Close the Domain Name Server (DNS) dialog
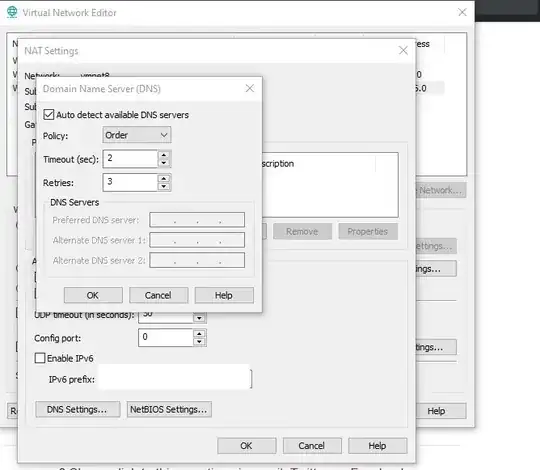The height and width of the screenshot is (470, 540). tap(250, 88)
